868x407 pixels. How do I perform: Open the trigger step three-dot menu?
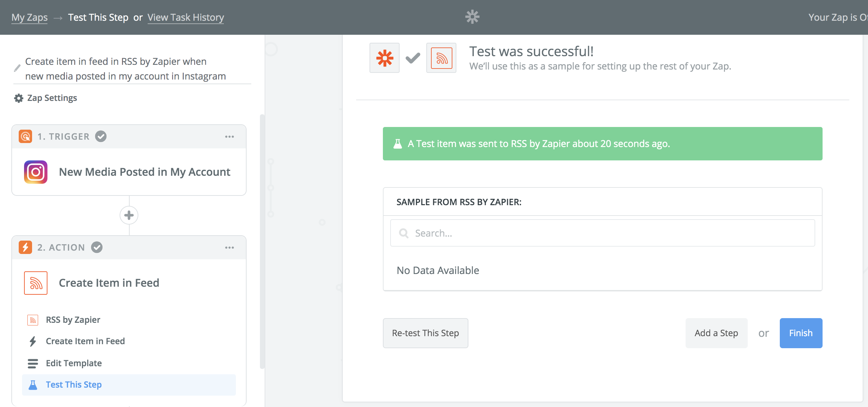point(230,136)
